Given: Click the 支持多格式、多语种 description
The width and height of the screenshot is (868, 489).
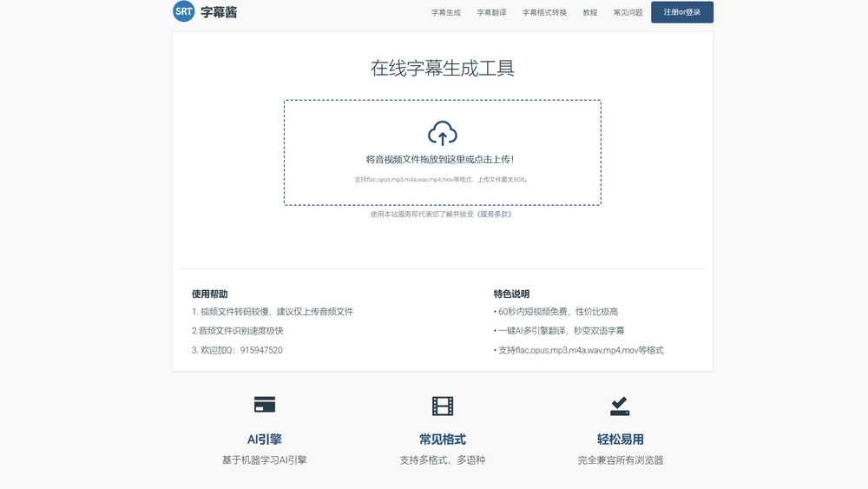Looking at the screenshot, I should coord(443,460).
